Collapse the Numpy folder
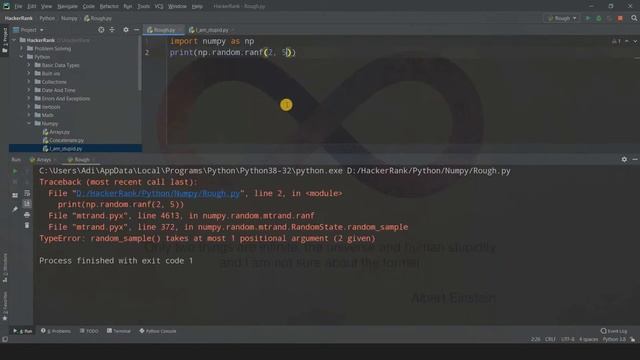This screenshot has height=360, width=640. coord(29,123)
